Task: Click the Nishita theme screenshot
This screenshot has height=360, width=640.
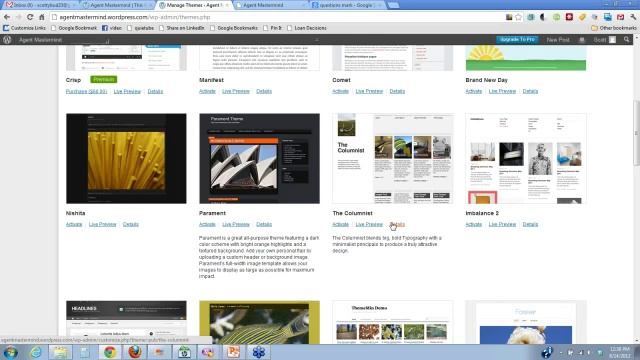Action: 126,158
